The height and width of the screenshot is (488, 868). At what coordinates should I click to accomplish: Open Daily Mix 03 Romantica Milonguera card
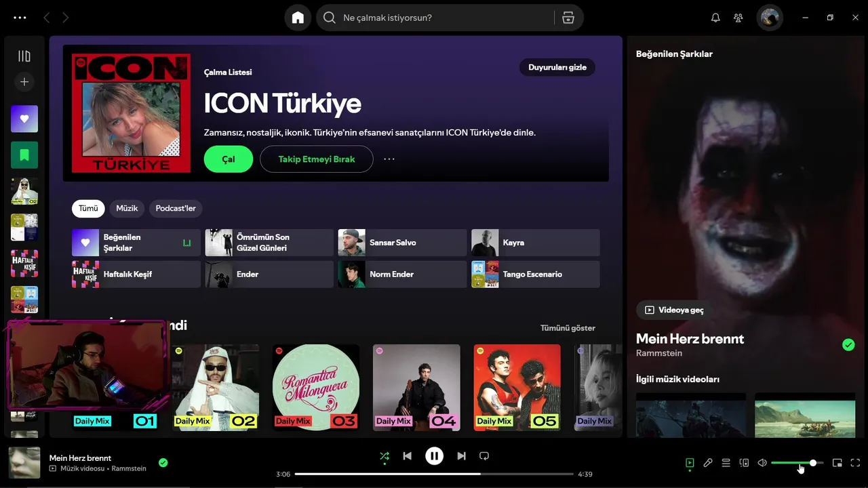[x=316, y=388]
